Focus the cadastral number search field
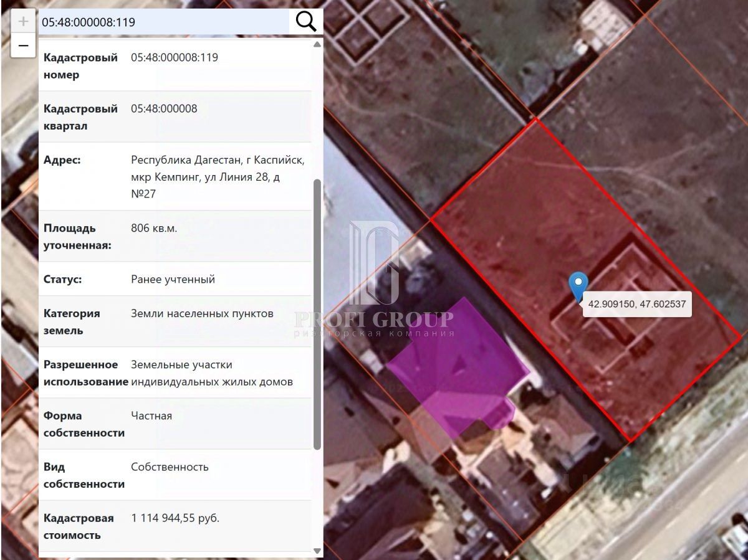Viewport: 748px width, 560px height. point(164,22)
